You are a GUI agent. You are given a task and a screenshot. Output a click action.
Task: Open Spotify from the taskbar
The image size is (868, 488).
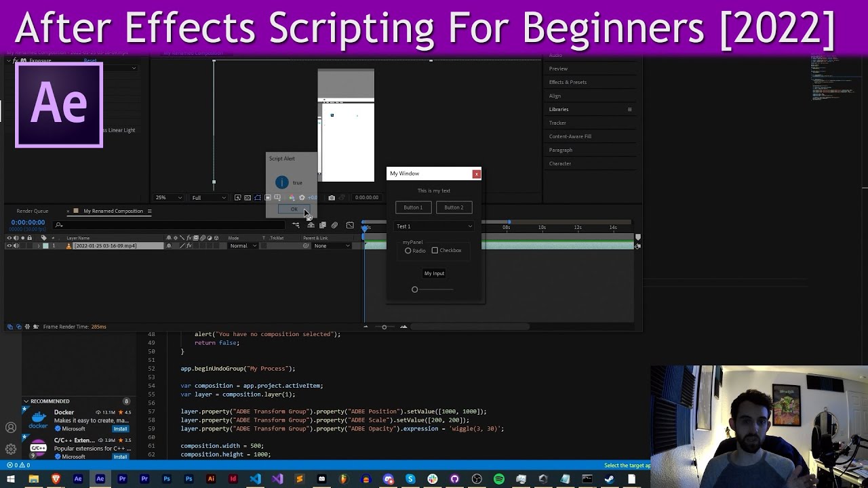499,479
